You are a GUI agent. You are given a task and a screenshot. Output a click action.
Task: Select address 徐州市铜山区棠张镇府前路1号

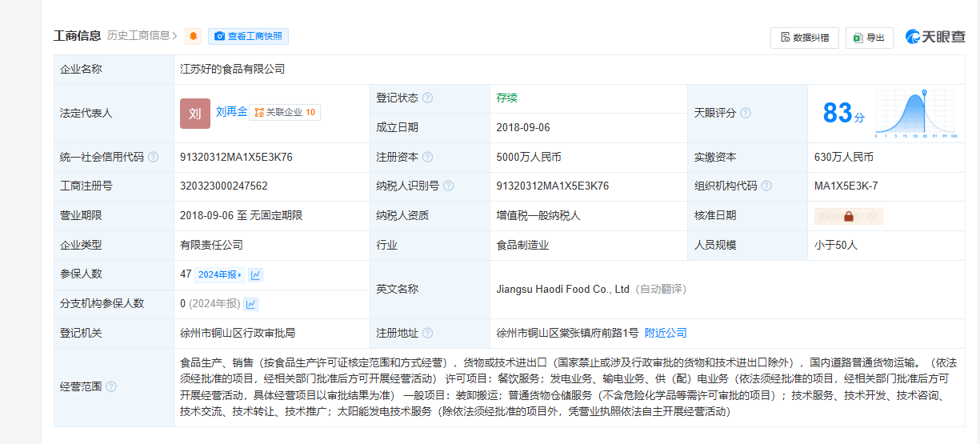tap(567, 333)
